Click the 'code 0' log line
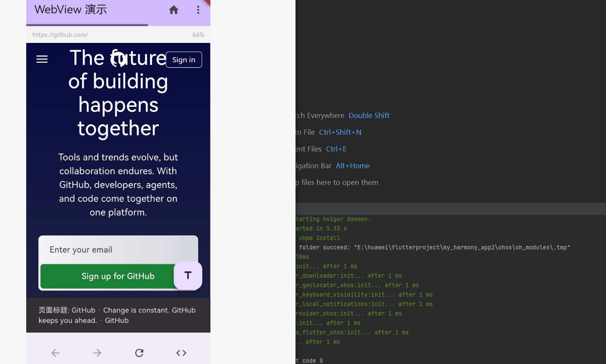 click(310, 361)
